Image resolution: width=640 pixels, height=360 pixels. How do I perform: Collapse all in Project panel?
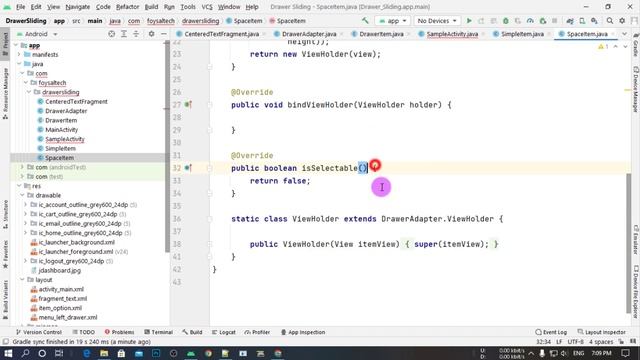(x=136, y=34)
